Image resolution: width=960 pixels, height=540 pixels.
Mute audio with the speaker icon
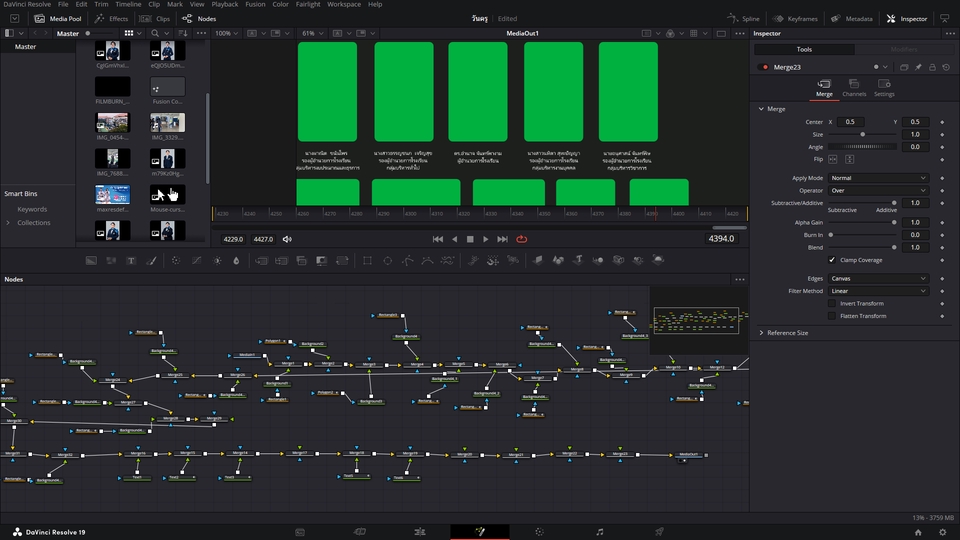(x=288, y=239)
